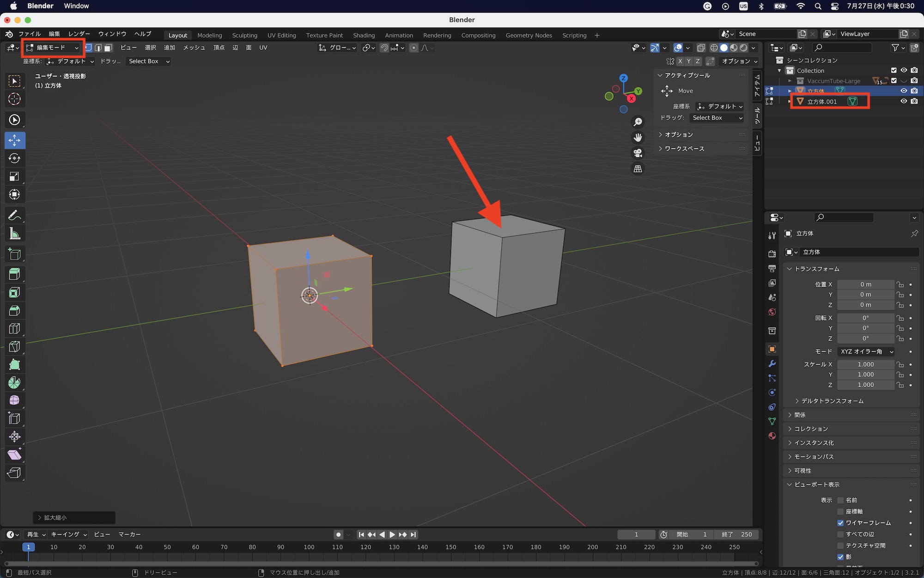Viewport: 924px width, 578px height.
Task: Click the オプション button in header
Action: tap(739, 61)
